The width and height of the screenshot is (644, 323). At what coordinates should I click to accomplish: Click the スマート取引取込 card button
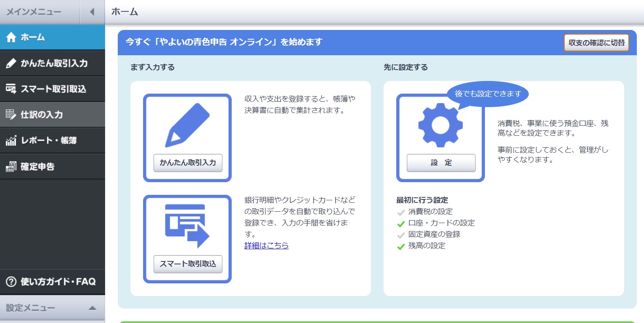(x=188, y=264)
